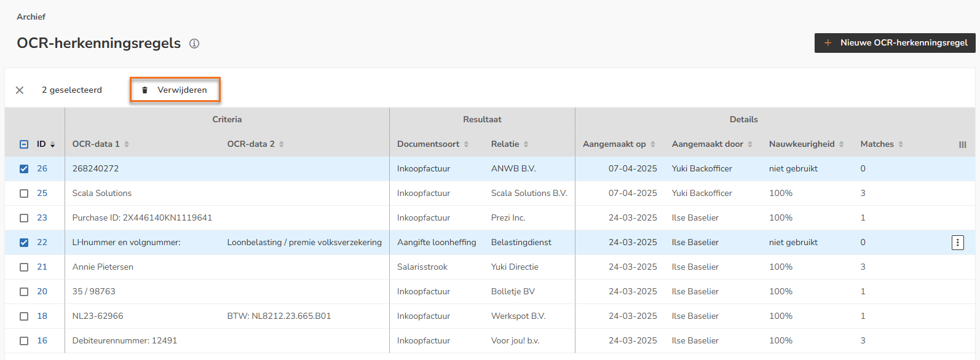Uncheck the checkbox for rule 22

pos(24,243)
